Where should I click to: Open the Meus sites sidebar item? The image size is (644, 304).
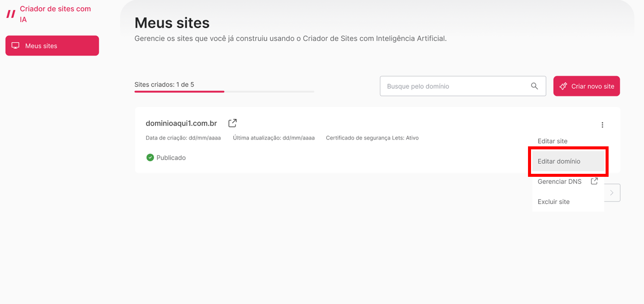click(52, 46)
